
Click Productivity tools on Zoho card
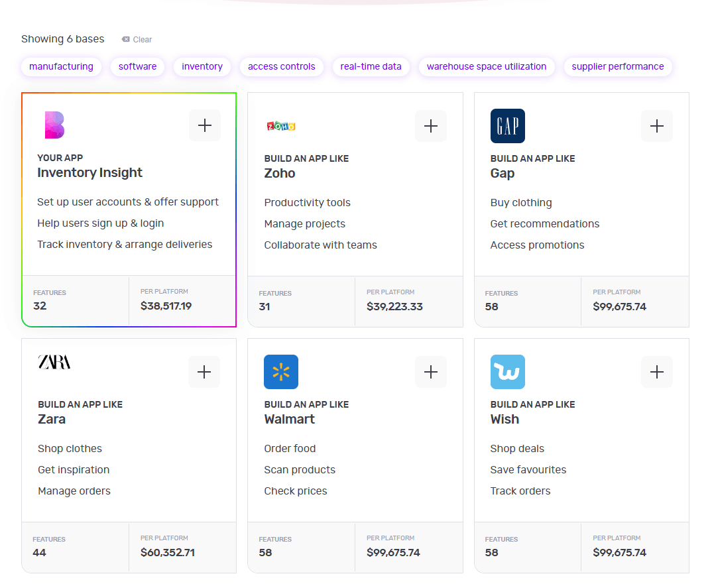(x=308, y=203)
